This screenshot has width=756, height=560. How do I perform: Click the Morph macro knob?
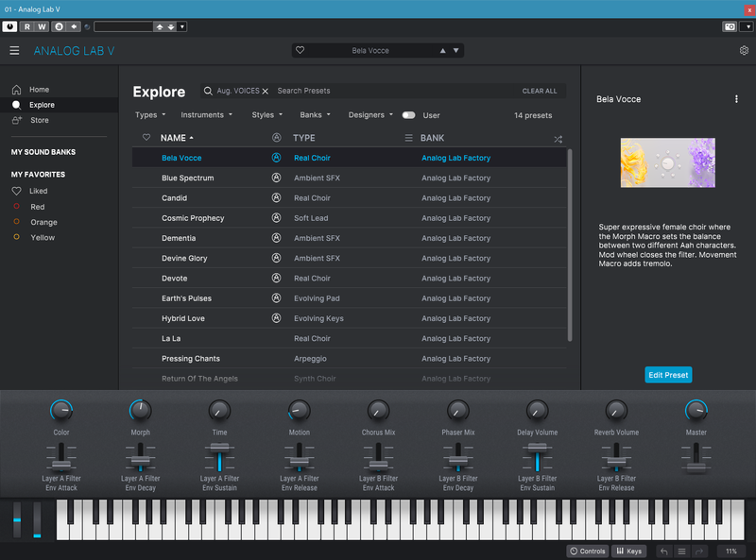point(140,411)
